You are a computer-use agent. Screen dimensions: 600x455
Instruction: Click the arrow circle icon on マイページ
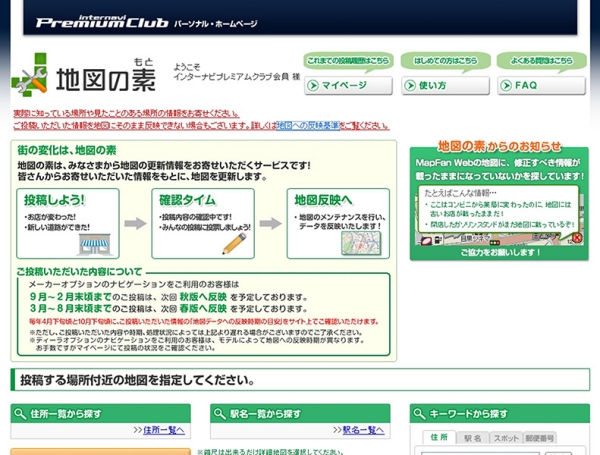pyautogui.click(x=313, y=85)
